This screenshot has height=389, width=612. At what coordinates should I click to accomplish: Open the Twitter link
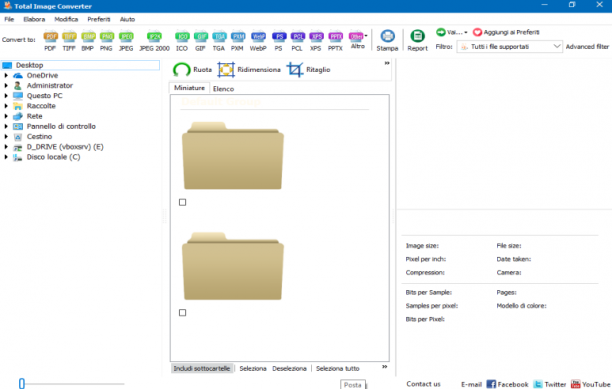[x=550, y=384]
